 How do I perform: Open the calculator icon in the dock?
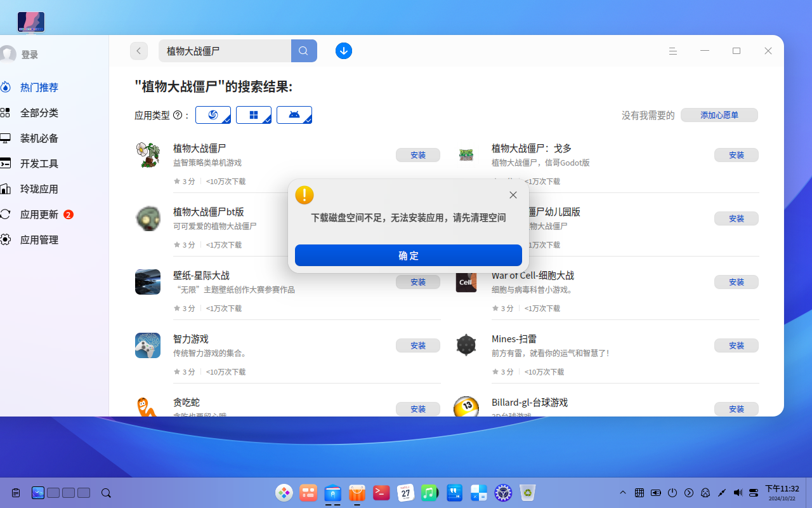pos(479,492)
